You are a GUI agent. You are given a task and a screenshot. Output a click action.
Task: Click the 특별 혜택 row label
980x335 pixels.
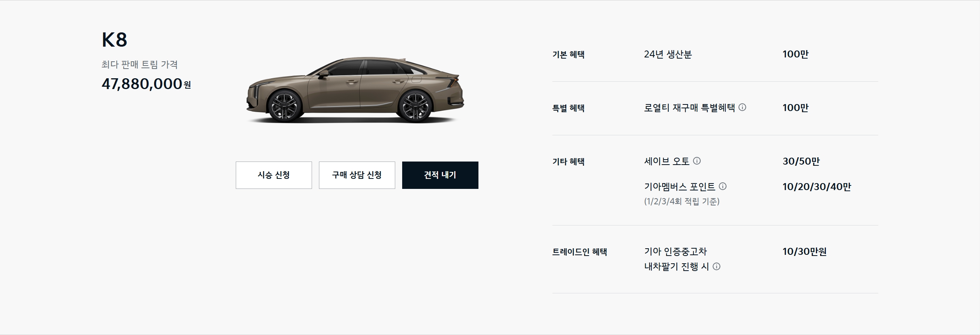[568, 108]
